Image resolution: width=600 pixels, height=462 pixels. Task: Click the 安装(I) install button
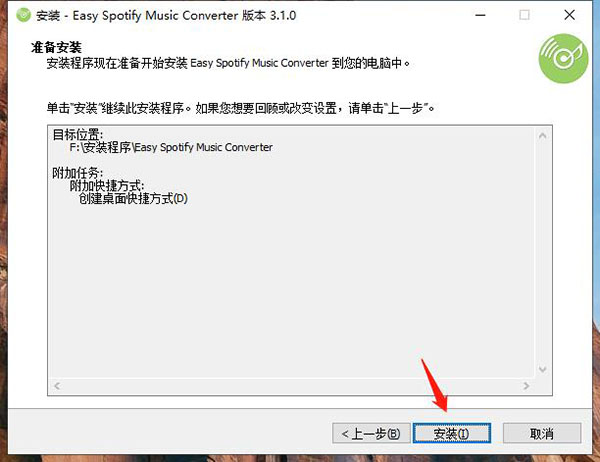(452, 433)
